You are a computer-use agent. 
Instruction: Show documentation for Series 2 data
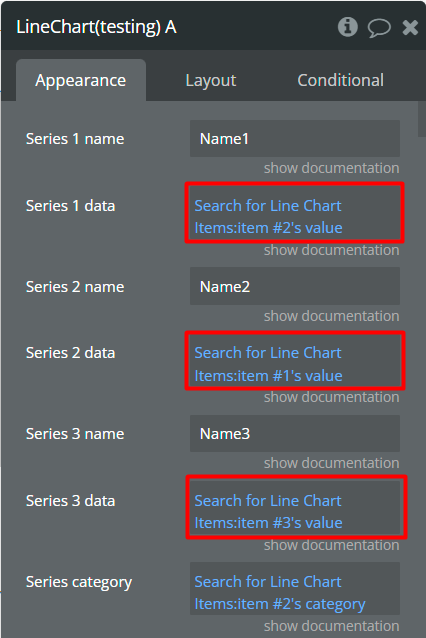point(331,397)
